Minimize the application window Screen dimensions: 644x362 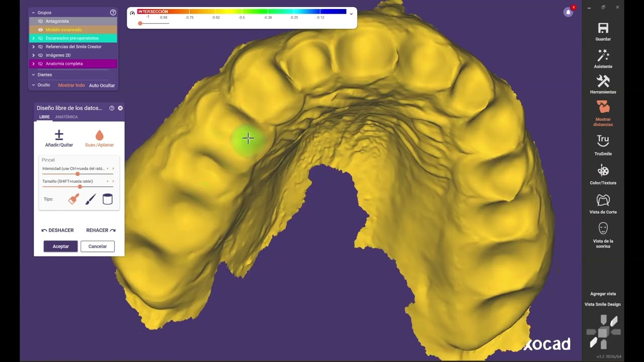click(x=589, y=8)
